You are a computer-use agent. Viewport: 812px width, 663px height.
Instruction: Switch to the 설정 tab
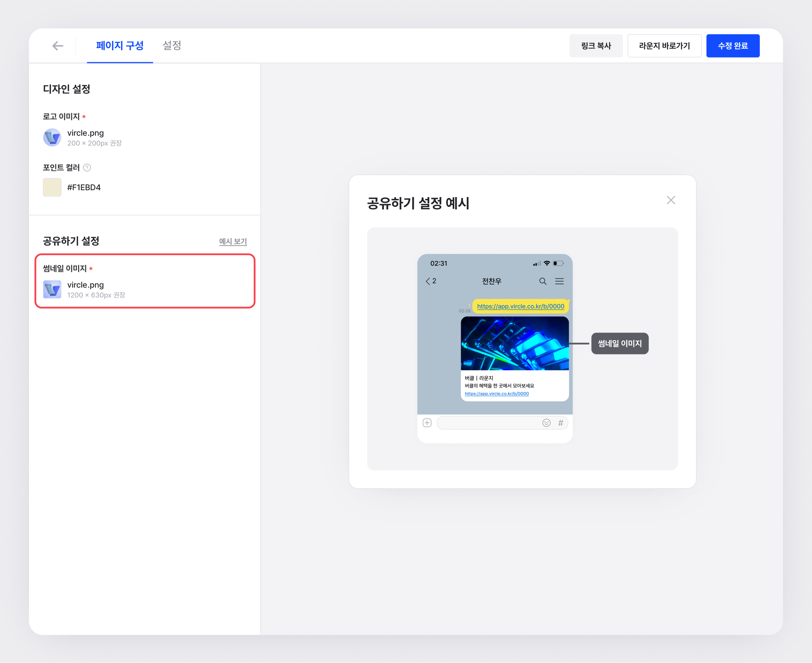click(x=172, y=46)
